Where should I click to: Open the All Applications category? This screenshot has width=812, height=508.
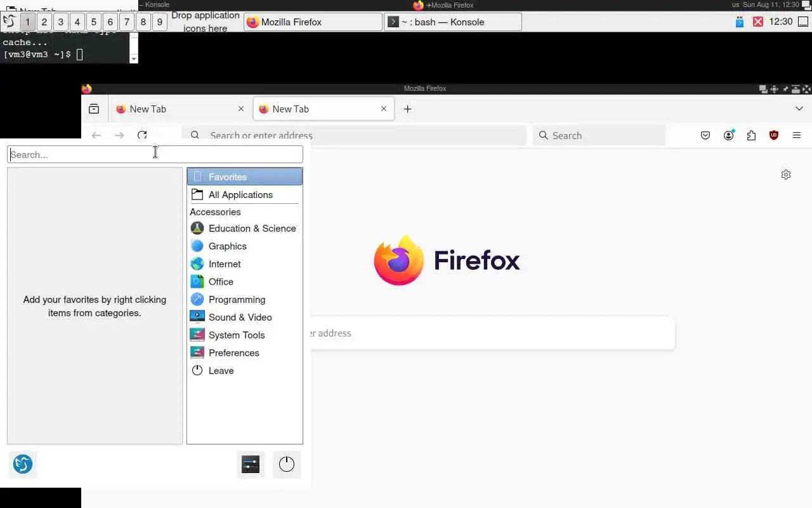245,195
